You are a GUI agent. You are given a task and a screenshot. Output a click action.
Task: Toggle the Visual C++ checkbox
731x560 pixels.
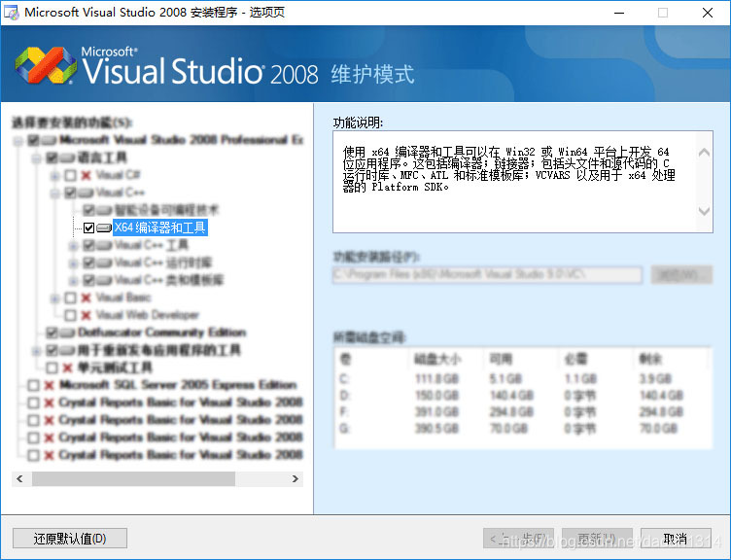pyautogui.click(x=70, y=192)
